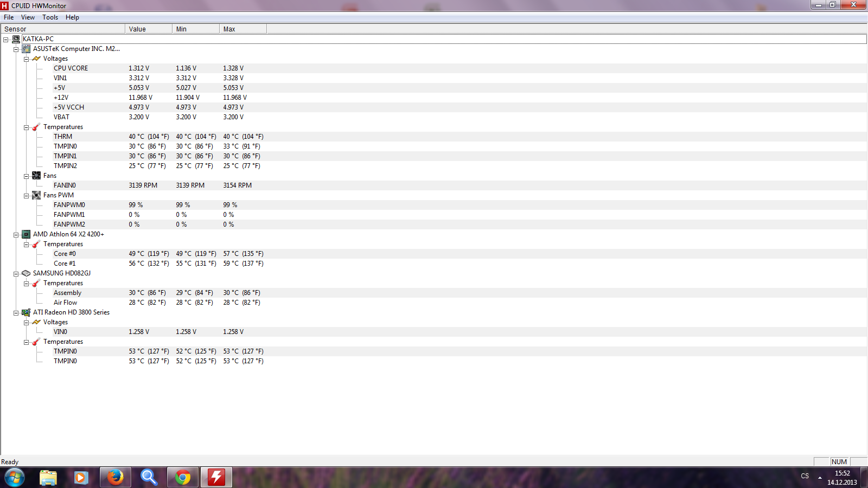Screen dimensions: 868x488
Task: Click the Value column header
Action: pos(149,29)
